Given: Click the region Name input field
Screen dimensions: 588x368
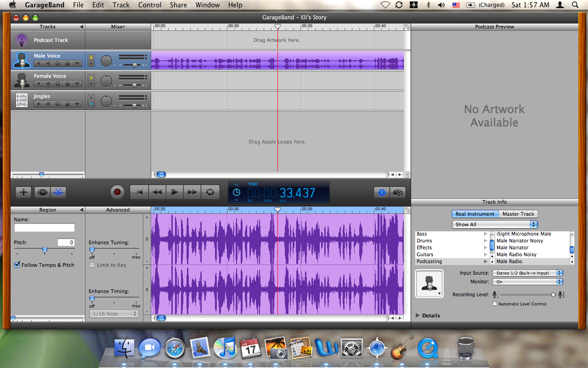Looking at the screenshot, I should (45, 228).
